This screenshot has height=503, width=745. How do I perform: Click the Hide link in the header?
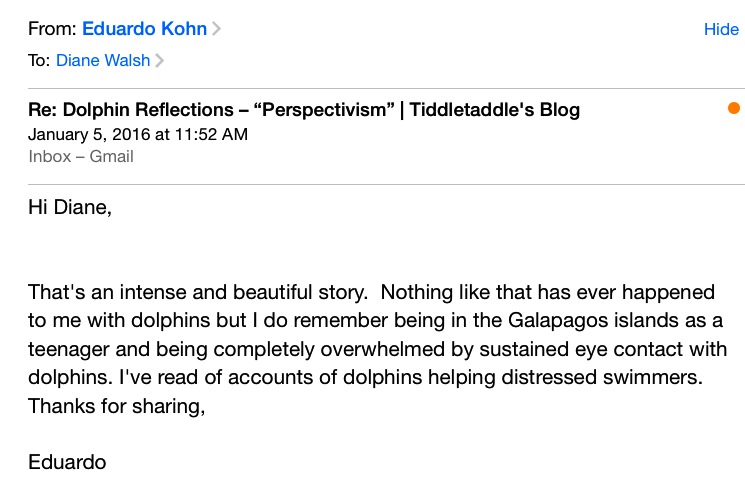coord(721,29)
